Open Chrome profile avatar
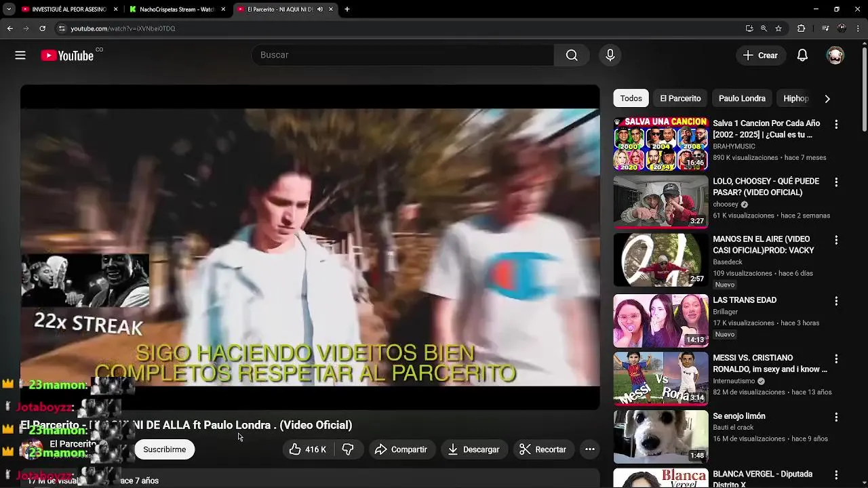868x488 pixels. (842, 28)
